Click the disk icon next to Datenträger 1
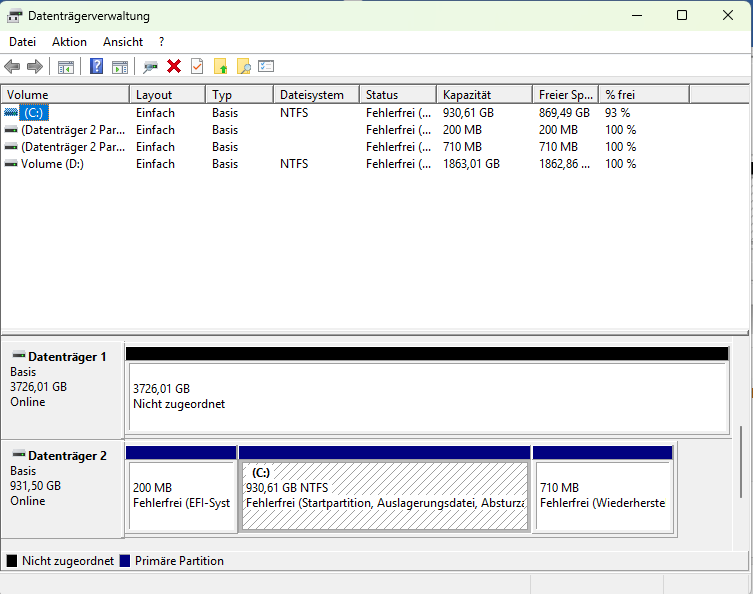This screenshot has width=753, height=594. [x=19, y=355]
